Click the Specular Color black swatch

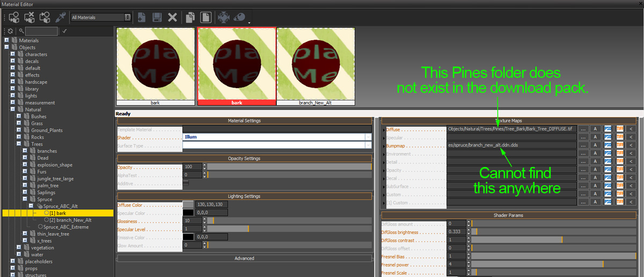(188, 213)
